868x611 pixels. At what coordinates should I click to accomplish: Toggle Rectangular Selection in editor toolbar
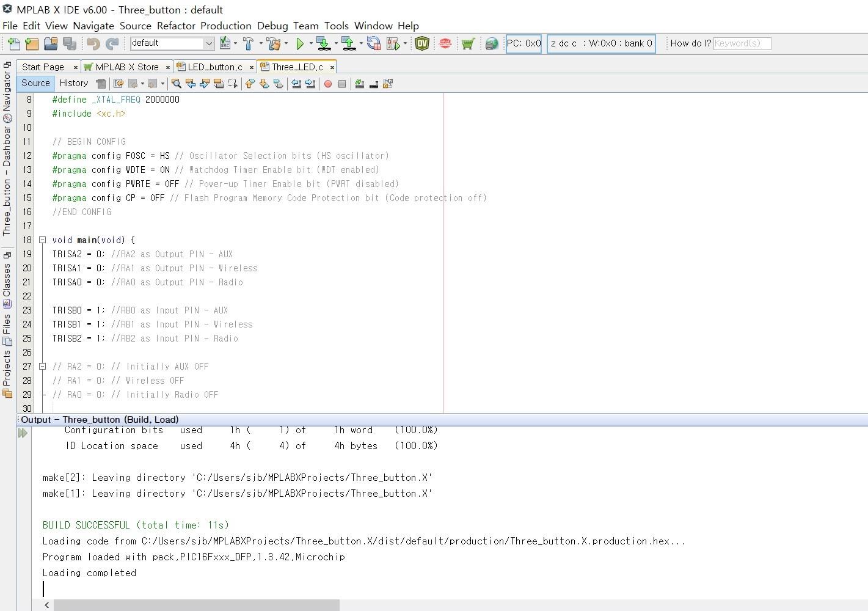[233, 84]
